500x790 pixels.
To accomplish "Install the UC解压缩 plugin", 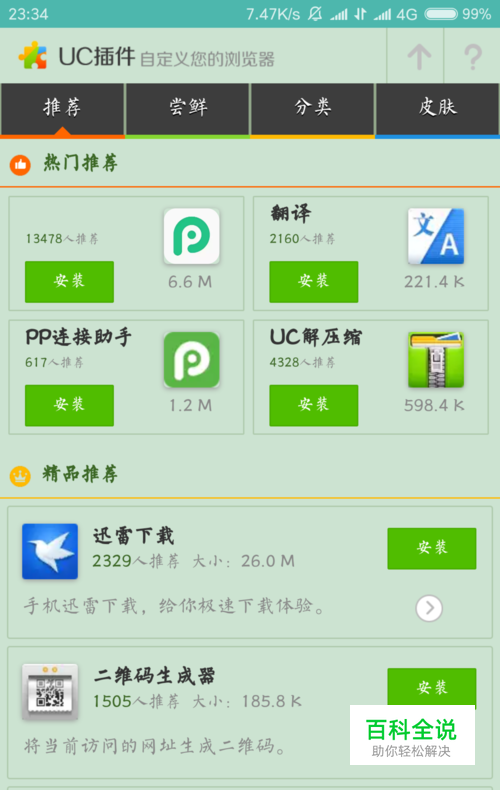I will pos(314,405).
